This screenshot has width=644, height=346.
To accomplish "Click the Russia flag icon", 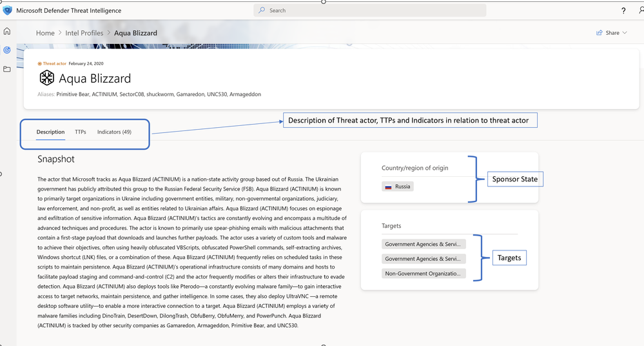I will coord(388,187).
